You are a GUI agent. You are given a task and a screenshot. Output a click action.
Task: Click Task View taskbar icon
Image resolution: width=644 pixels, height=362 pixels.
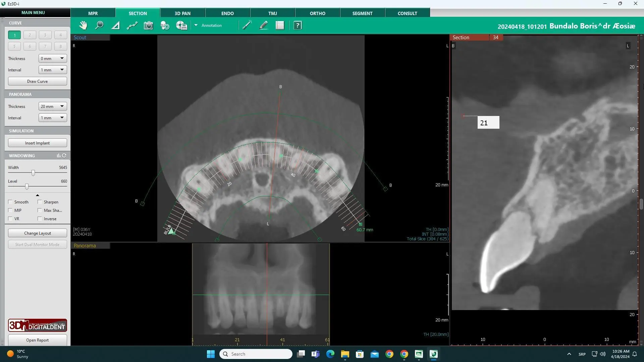(x=301, y=354)
